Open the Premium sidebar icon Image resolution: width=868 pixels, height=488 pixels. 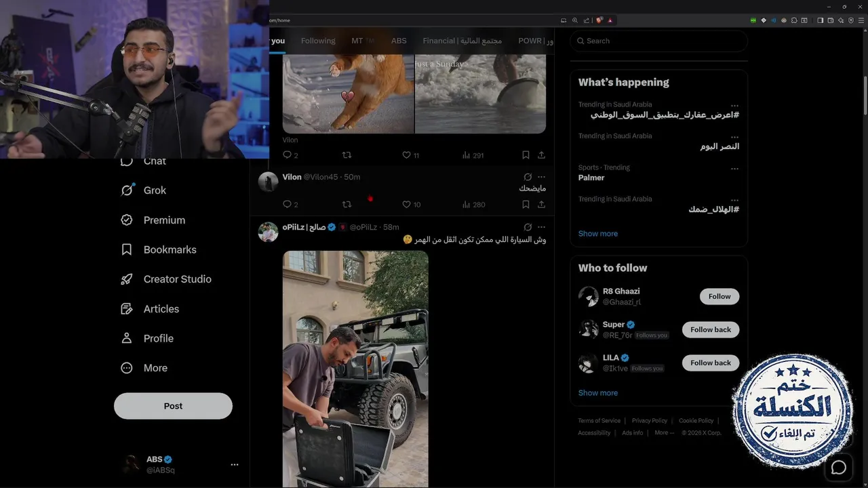127,220
